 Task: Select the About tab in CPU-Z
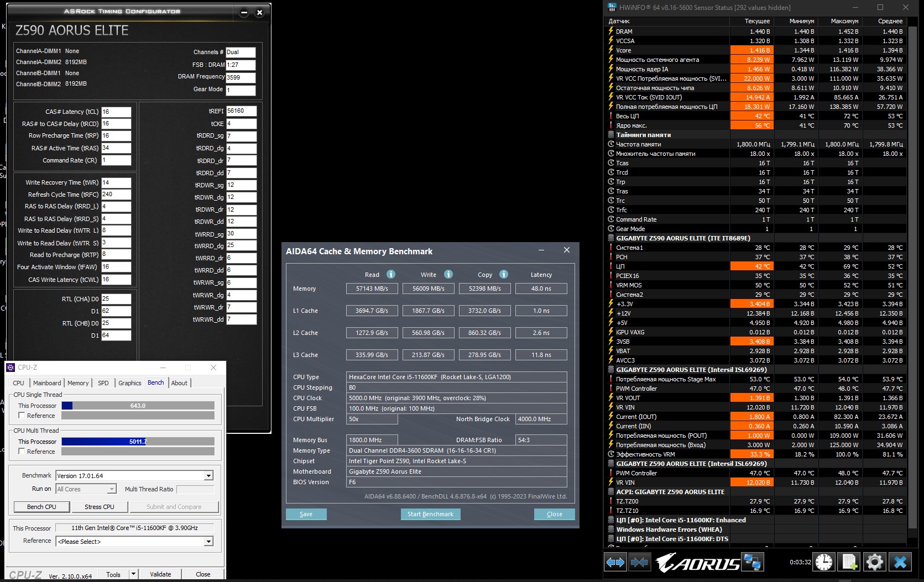[179, 383]
